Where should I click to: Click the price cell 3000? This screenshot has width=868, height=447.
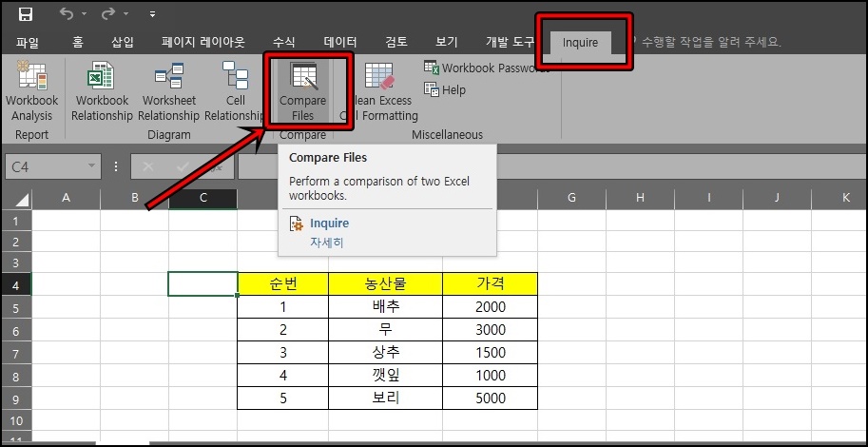[490, 330]
